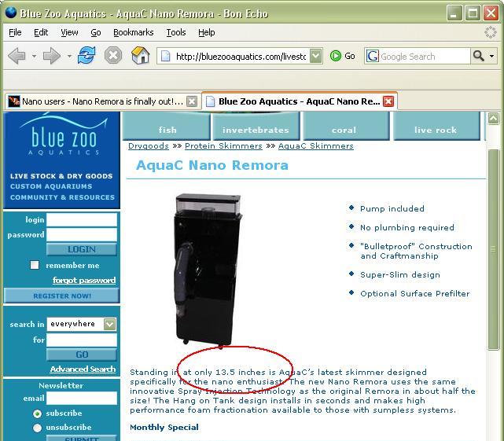Screen dimensions: 504x441
Task: Open the Bookmarks menu
Action: (x=133, y=32)
